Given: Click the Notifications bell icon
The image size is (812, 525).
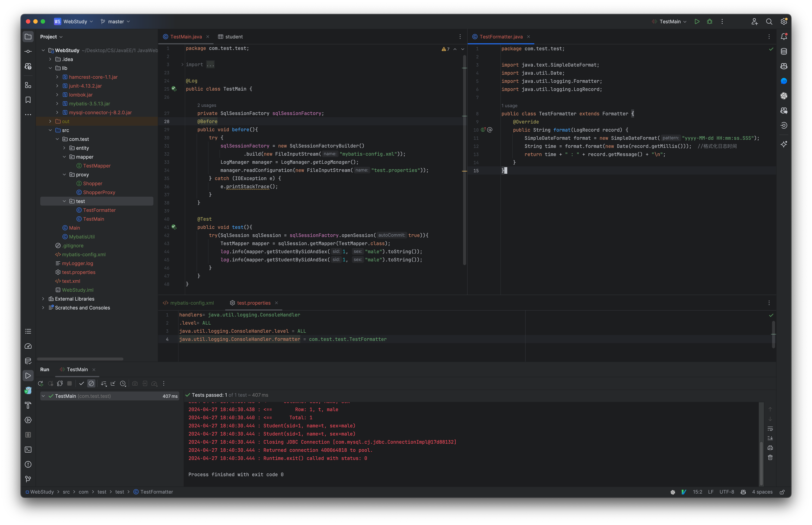Looking at the screenshot, I should pos(784,36).
